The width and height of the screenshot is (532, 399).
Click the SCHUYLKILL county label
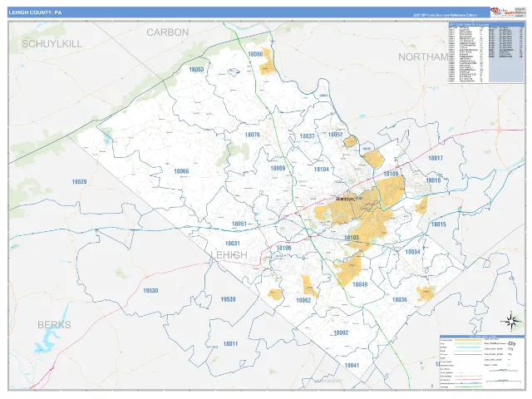[52, 44]
